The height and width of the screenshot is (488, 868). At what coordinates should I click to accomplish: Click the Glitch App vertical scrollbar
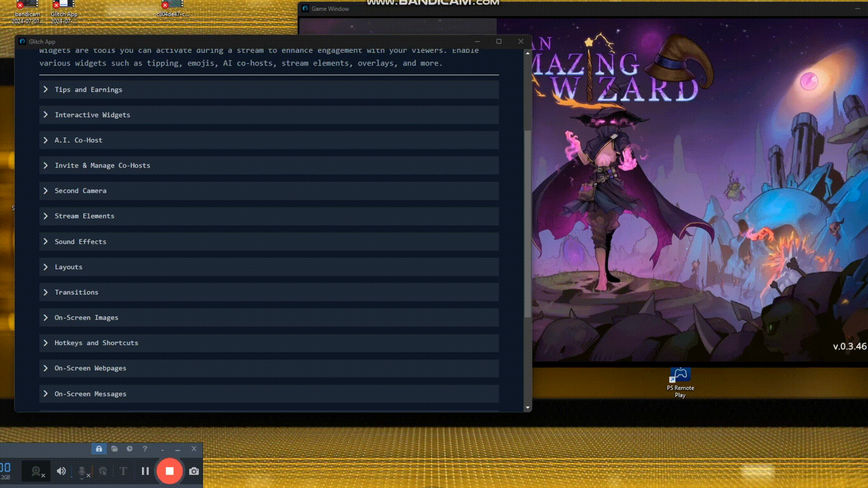pyautogui.click(x=527, y=224)
